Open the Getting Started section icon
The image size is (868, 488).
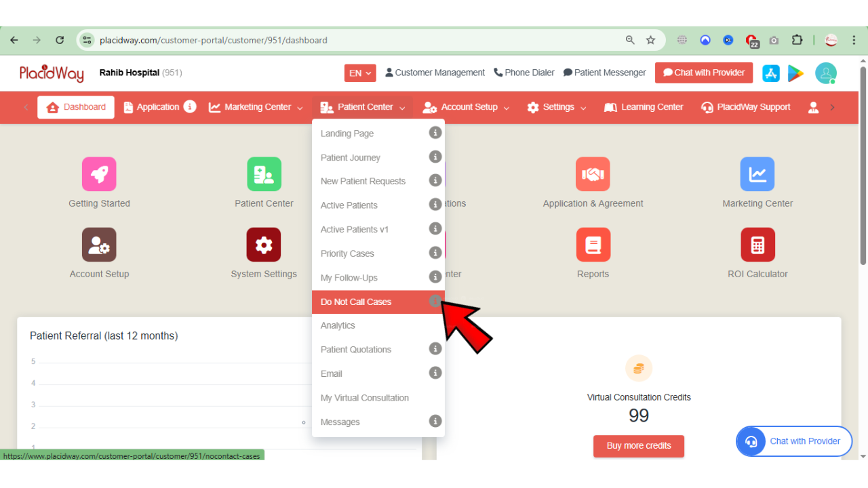[99, 174]
